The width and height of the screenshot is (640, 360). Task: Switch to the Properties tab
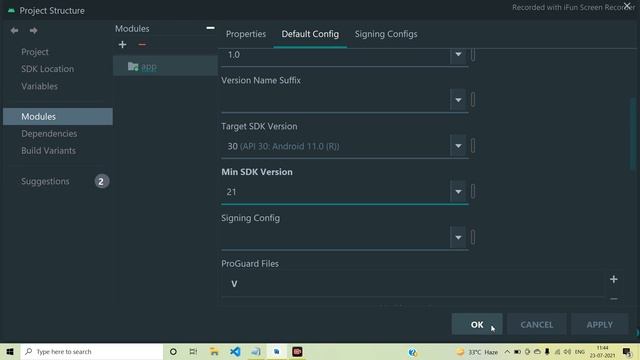246,34
